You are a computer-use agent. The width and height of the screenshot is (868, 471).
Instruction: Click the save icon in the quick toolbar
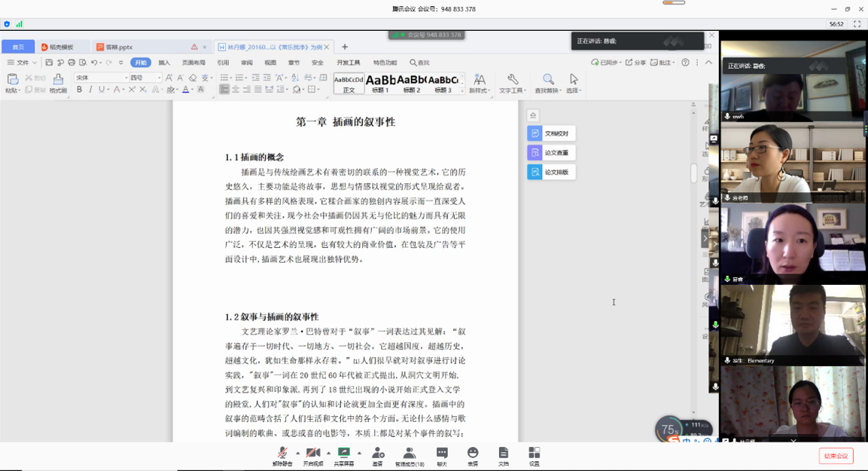pyautogui.click(x=49, y=63)
